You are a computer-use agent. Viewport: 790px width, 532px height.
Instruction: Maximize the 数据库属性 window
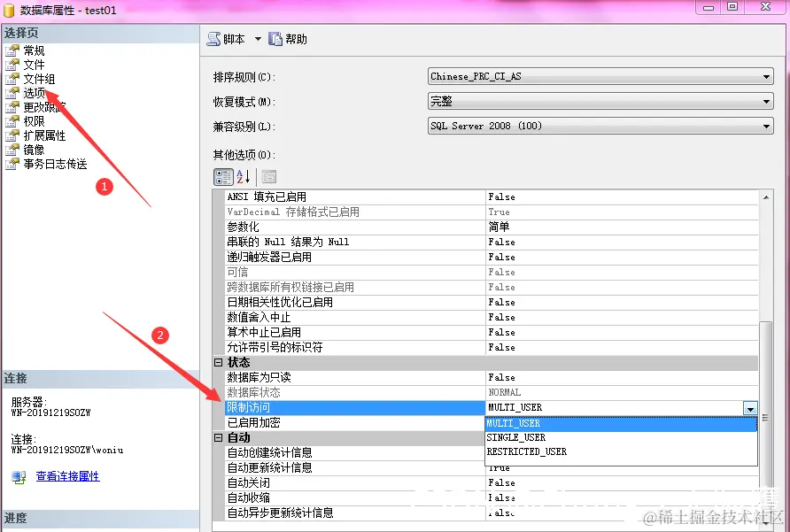tap(732, 6)
